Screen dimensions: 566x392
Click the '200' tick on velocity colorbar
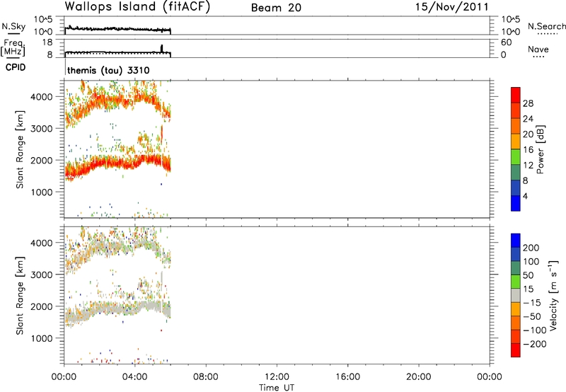tap(531, 248)
